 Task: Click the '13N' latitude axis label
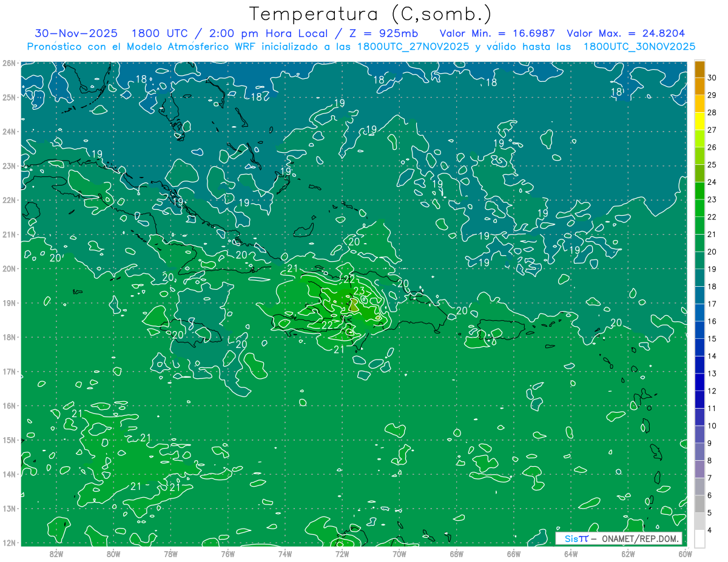(x=9, y=508)
